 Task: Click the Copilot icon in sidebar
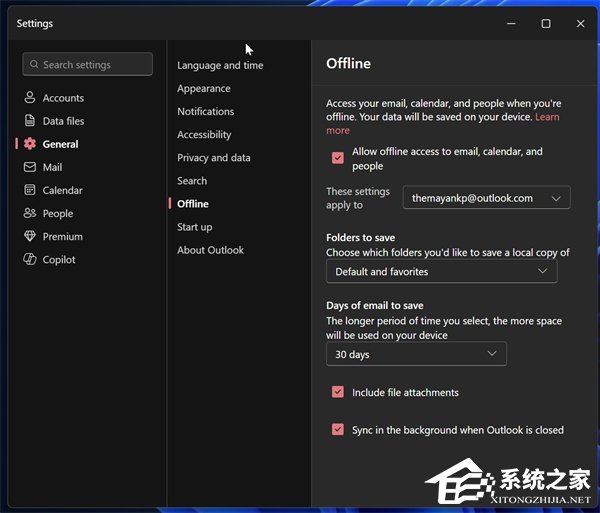(x=30, y=259)
